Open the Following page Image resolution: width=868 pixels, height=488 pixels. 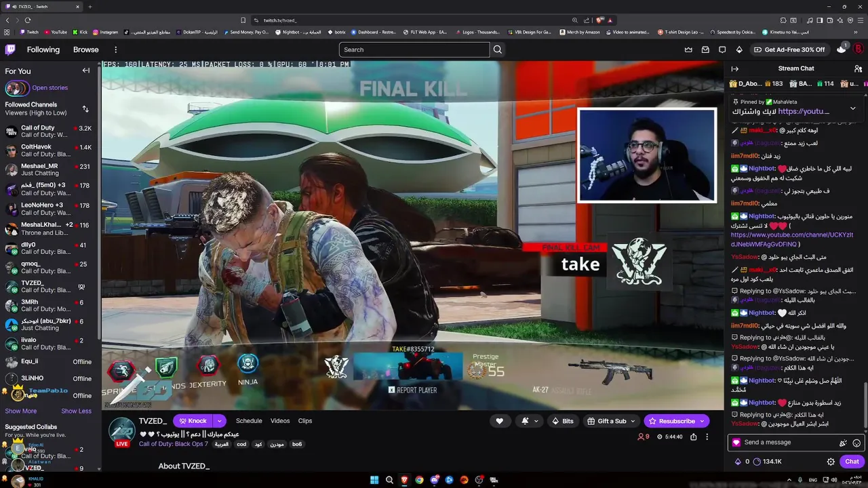43,49
